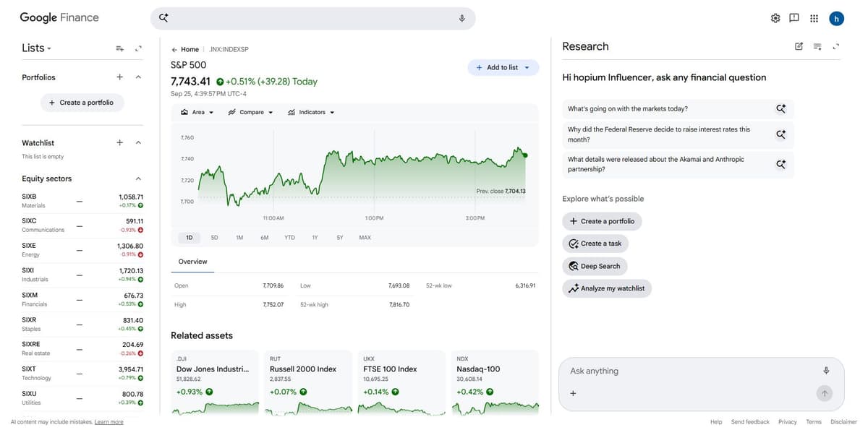Click the send arrow button
The image size is (868, 430).
[825, 393]
